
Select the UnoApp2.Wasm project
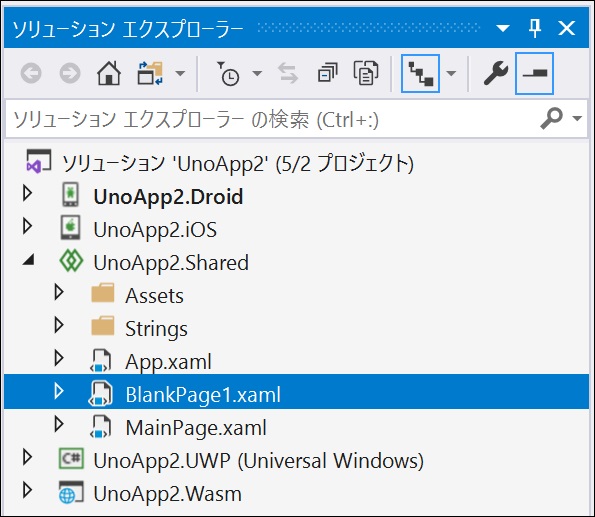[167, 494]
